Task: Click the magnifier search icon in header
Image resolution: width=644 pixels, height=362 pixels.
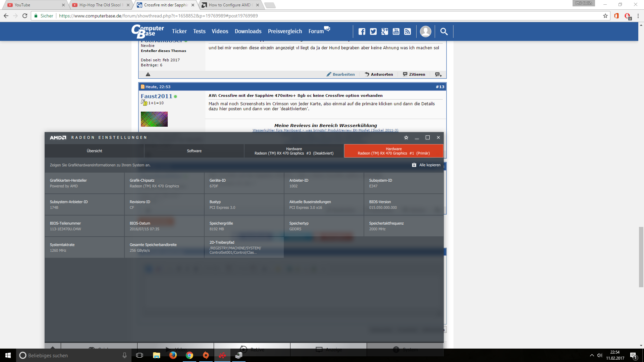Action: [444, 32]
